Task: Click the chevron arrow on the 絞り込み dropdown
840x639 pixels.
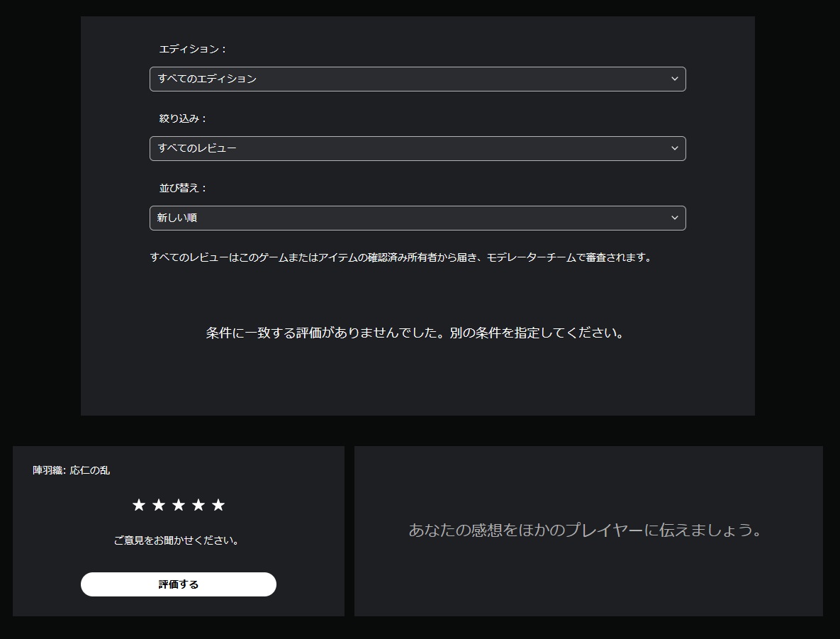Action: tap(674, 148)
